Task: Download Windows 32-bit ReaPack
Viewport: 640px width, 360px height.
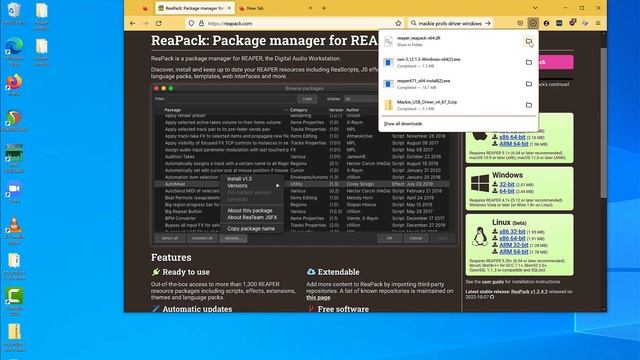Action: 507,184
